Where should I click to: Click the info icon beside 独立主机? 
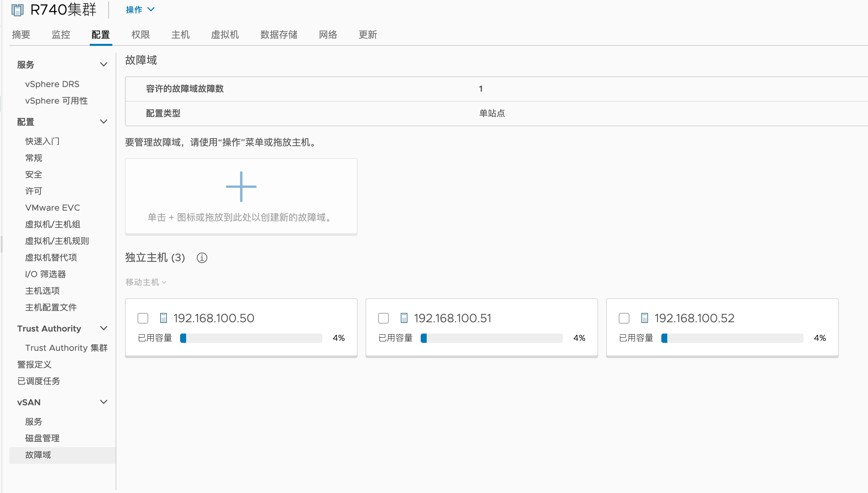click(x=202, y=258)
